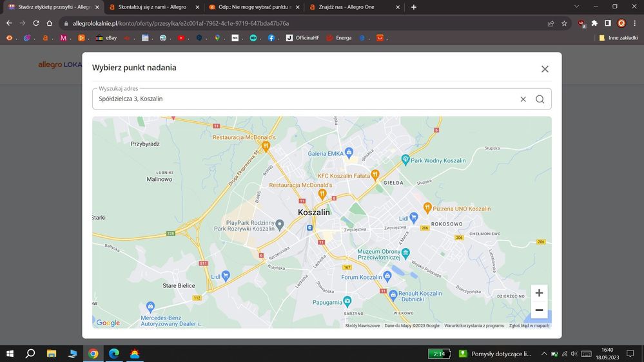Click the Lidl pin near Rokosowo
This screenshot has width=644, height=362.
(414, 217)
